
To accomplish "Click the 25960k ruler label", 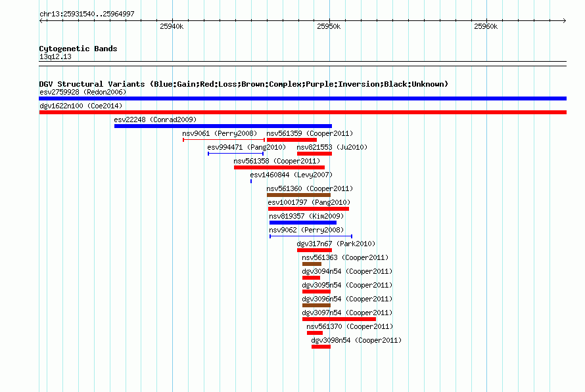I will [486, 26].
